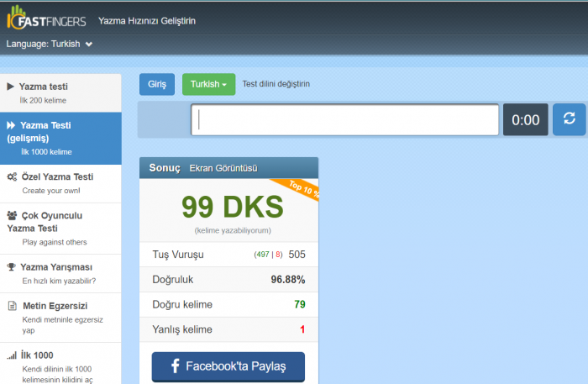Click the Tuş Vuruşu total 505
The width and height of the screenshot is (588, 384).
tap(297, 255)
